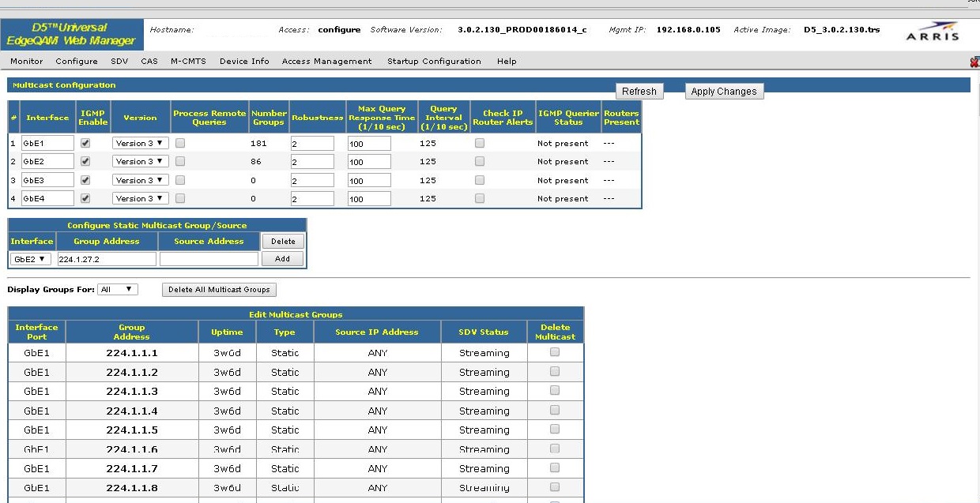Open the Configure menu
980x503 pixels.
[x=77, y=62]
